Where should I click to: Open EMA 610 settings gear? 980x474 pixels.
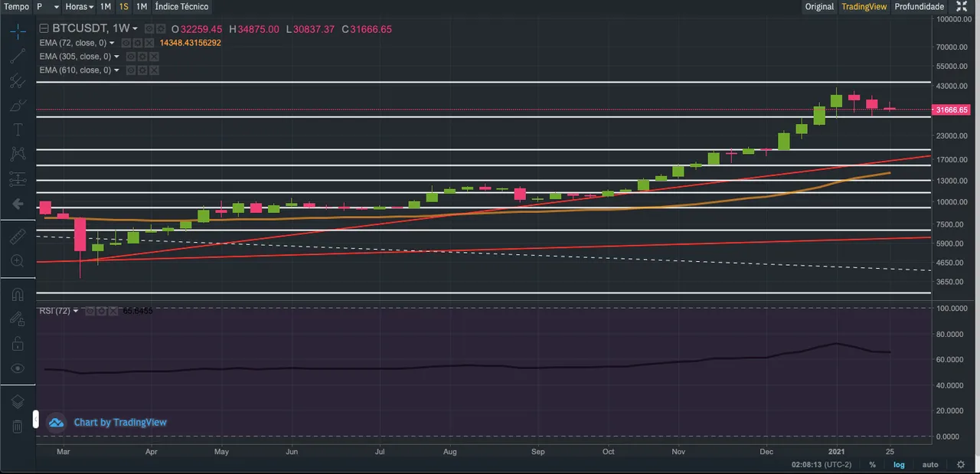click(142, 70)
